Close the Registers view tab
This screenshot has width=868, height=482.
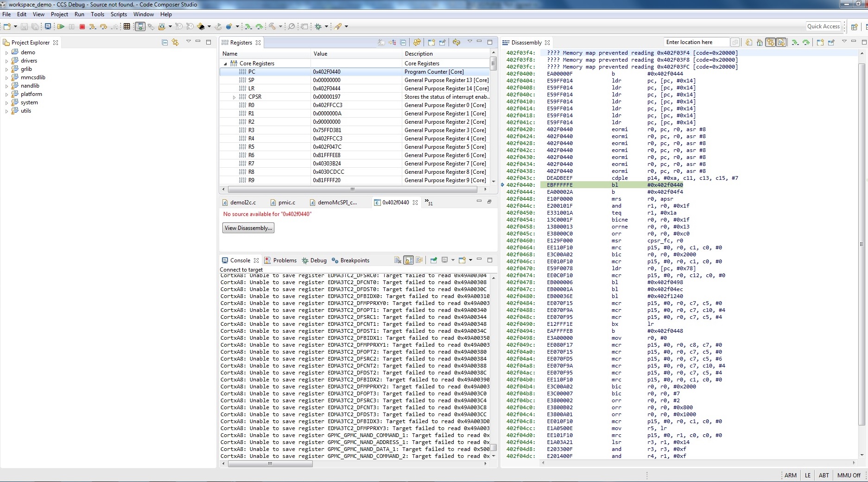258,43
